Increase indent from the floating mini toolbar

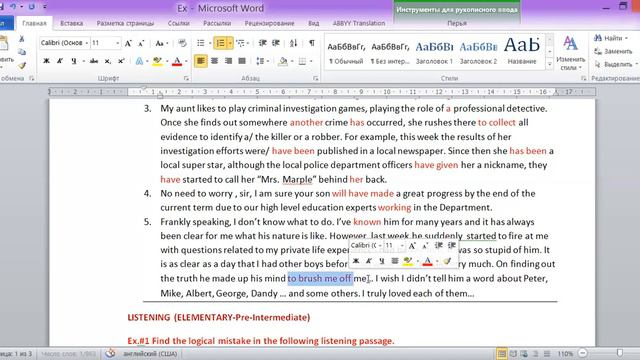[x=452, y=246]
